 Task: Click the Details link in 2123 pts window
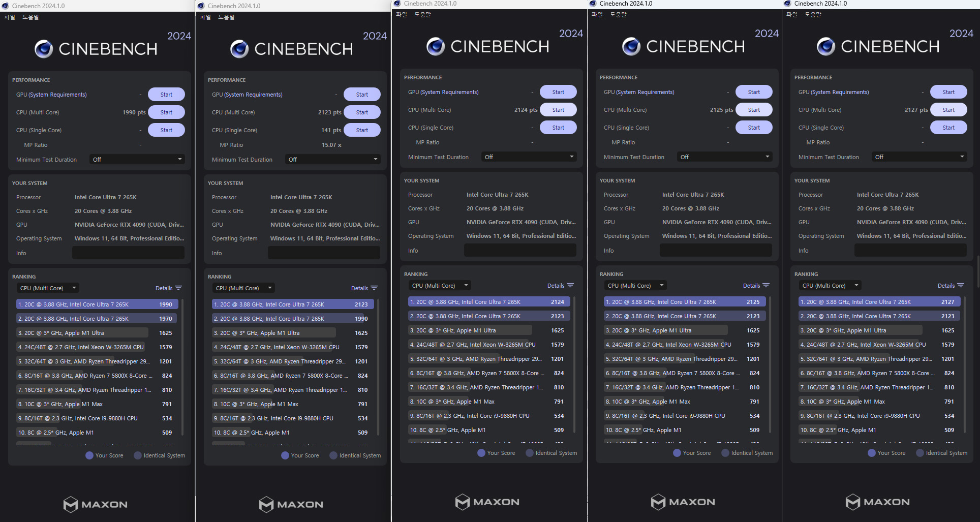359,288
